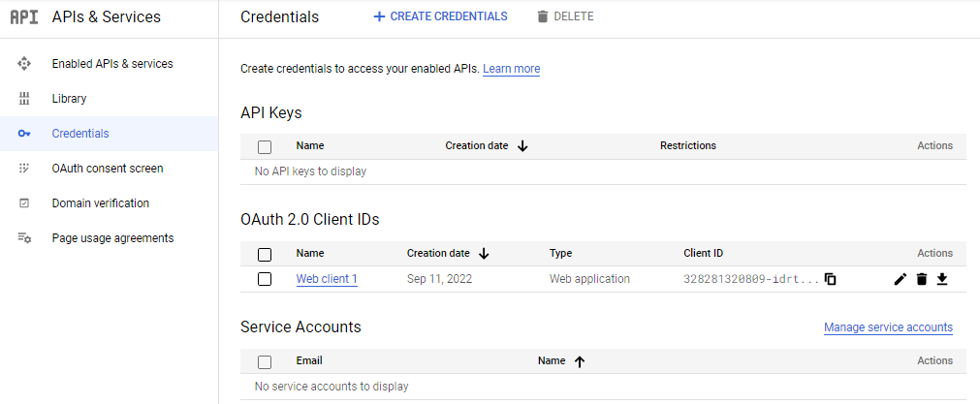Click API Keys Name column header
980x404 pixels.
click(310, 145)
